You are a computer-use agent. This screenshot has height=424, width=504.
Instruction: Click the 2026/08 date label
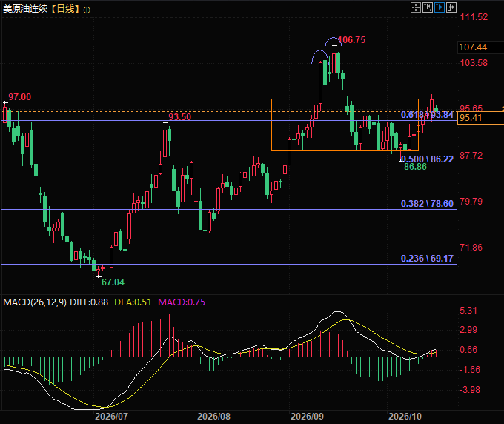pos(213,417)
